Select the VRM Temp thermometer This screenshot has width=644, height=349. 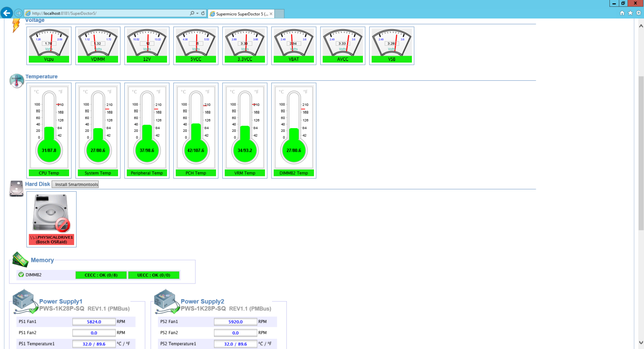pyautogui.click(x=245, y=131)
